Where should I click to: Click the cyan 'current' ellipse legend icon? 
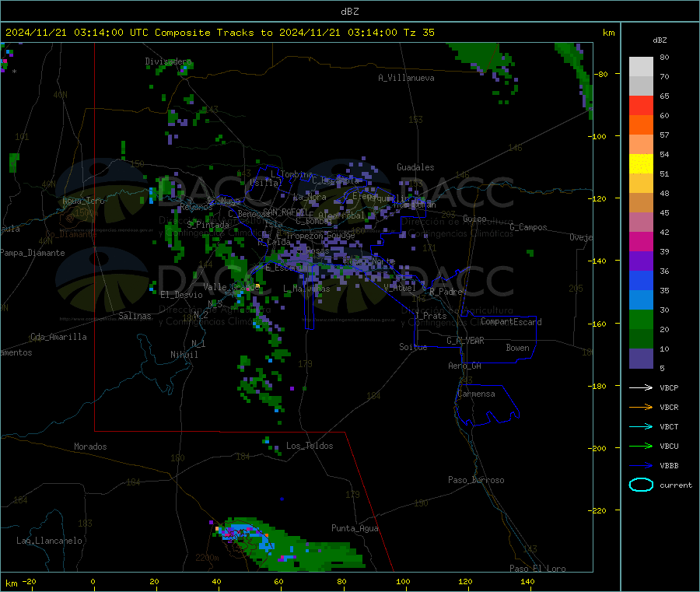pyautogui.click(x=641, y=485)
